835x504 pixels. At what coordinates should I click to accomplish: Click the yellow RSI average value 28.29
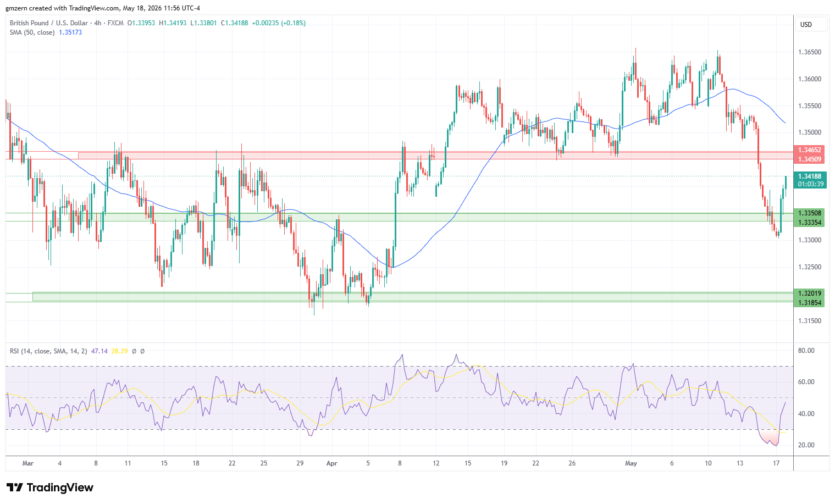click(119, 351)
